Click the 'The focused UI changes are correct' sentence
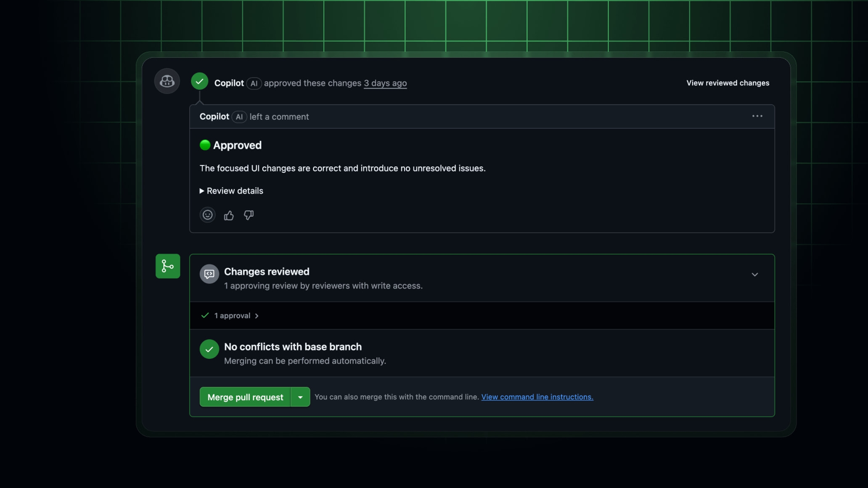 [342, 168]
